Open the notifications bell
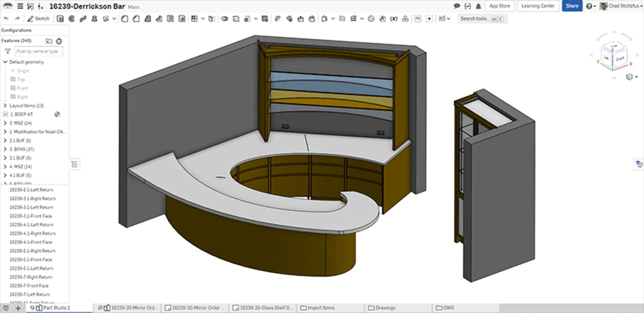 pos(479,6)
